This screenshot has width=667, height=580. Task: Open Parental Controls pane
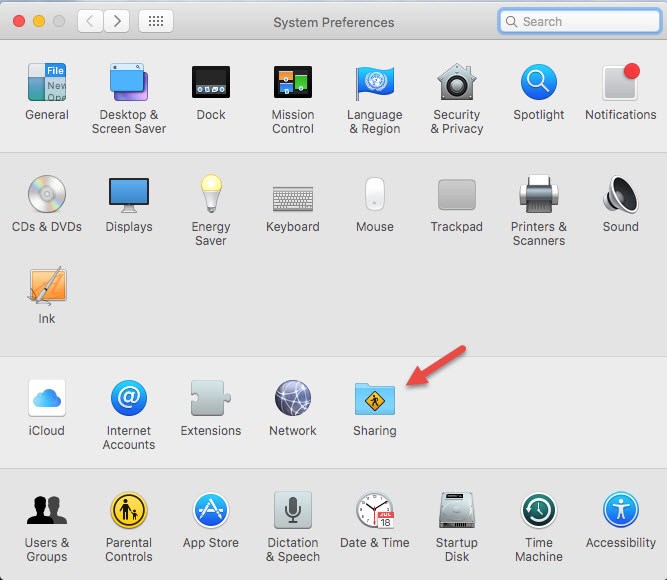(129, 512)
